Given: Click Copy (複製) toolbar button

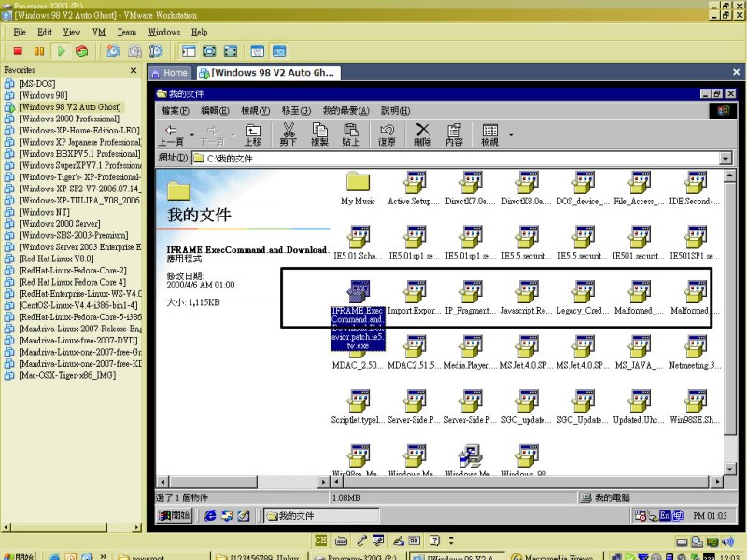Looking at the screenshot, I should [x=319, y=134].
